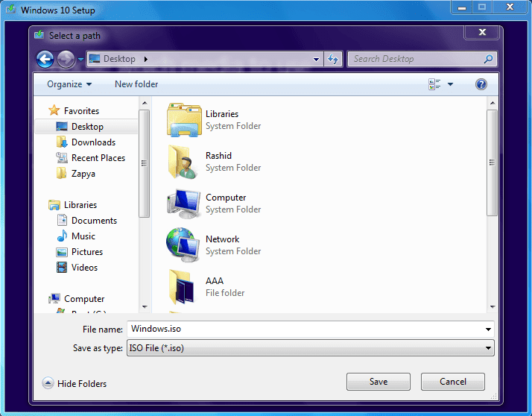This screenshot has width=532, height=416.
Task: Open the Save as type combo box
Action: (x=311, y=347)
